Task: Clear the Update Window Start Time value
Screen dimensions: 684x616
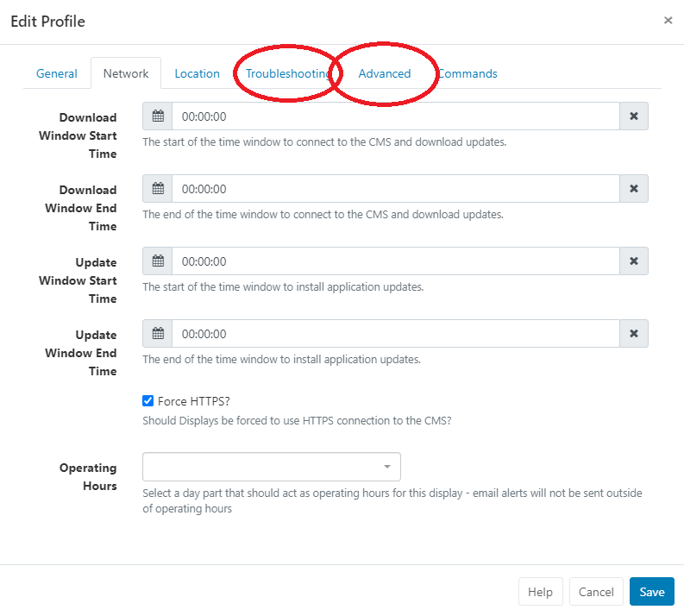Action: click(x=634, y=261)
